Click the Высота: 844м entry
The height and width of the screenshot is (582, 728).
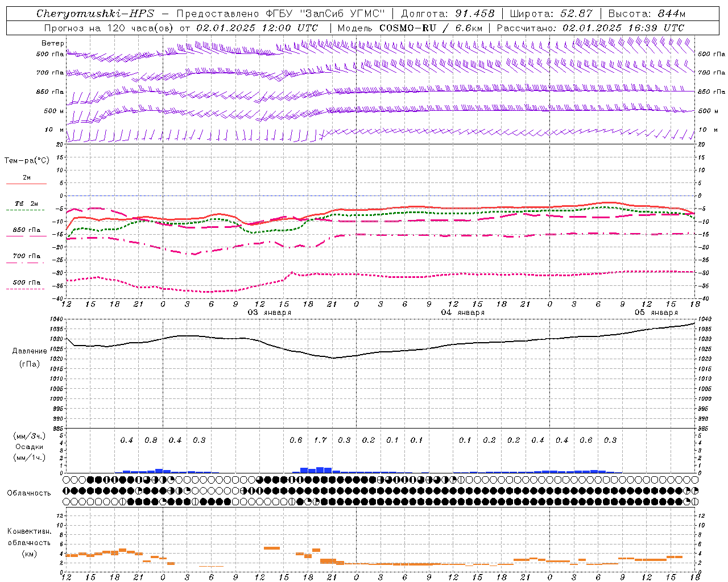coord(647,14)
